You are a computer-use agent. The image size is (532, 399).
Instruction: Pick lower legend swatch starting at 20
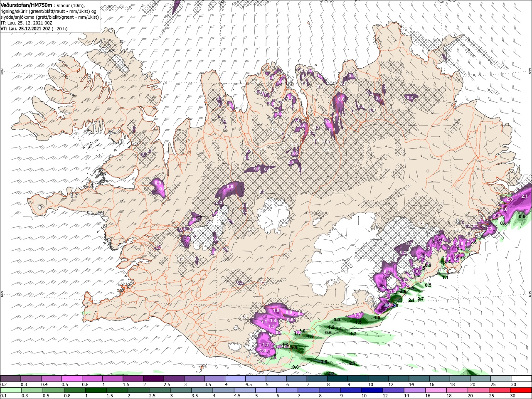(478, 390)
